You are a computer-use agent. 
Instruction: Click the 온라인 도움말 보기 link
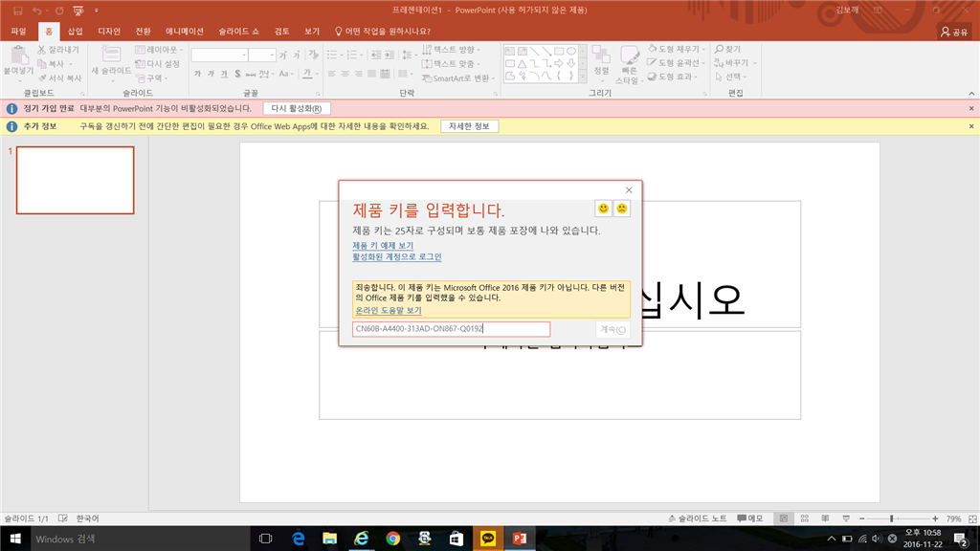point(389,311)
